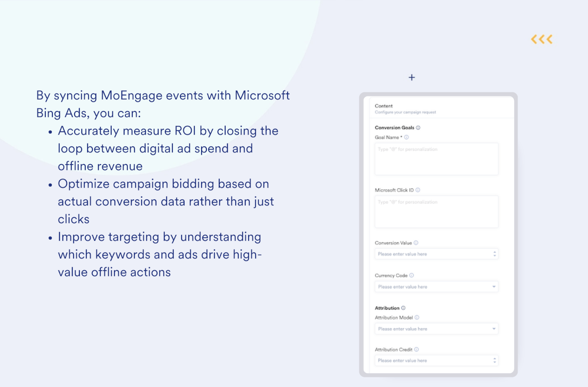Click info icon next to Goal Name

(x=407, y=137)
